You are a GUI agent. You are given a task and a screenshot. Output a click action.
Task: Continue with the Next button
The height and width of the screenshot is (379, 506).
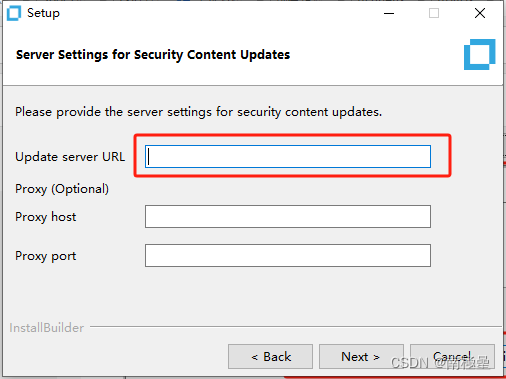361,357
